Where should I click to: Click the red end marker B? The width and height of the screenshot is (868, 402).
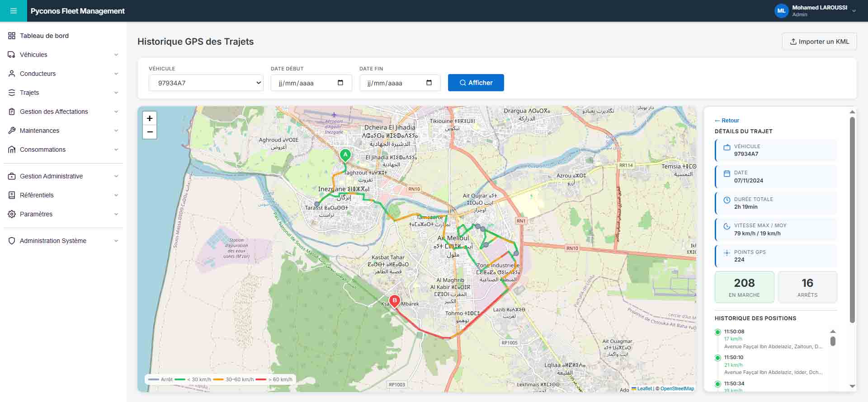point(395,301)
